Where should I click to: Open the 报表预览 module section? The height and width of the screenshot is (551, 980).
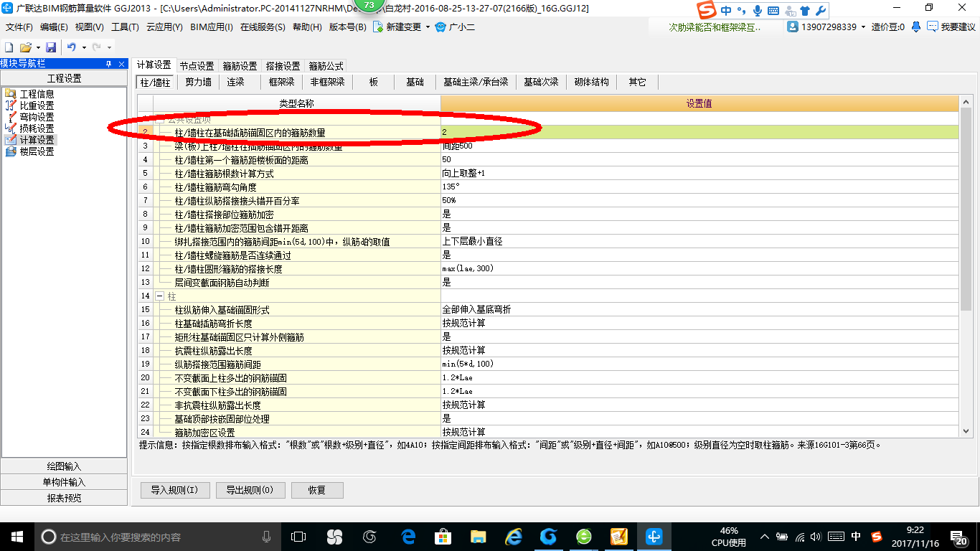pyautogui.click(x=64, y=498)
